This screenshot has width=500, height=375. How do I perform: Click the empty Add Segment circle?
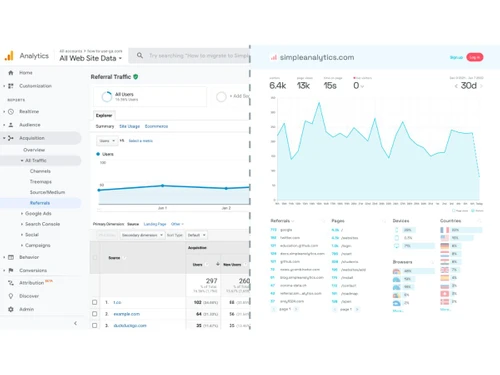tap(221, 97)
